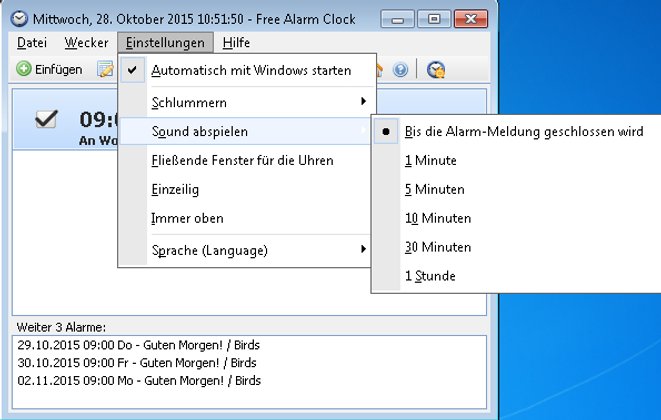This screenshot has width=661, height=420.
Task: Select the 30.10.2015 09:00 Fr alarm entry
Action: point(137,363)
